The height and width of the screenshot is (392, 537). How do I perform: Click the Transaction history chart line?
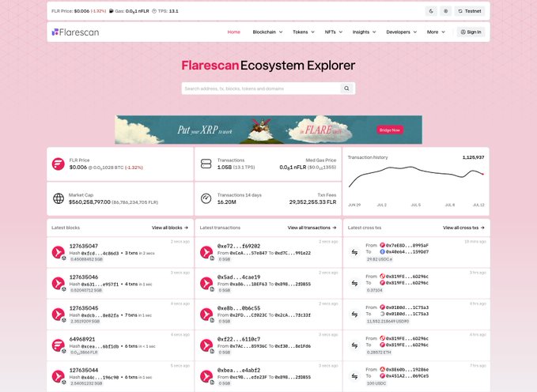pyautogui.click(x=416, y=176)
